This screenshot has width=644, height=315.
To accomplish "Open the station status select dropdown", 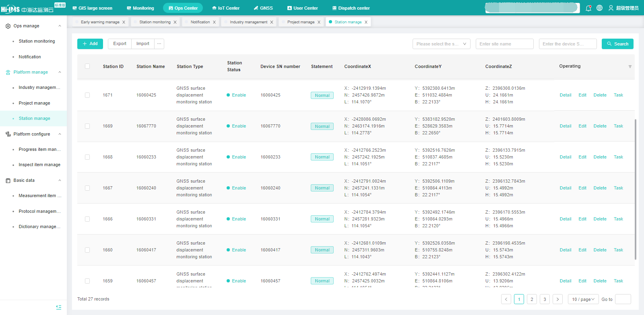I will pos(442,44).
